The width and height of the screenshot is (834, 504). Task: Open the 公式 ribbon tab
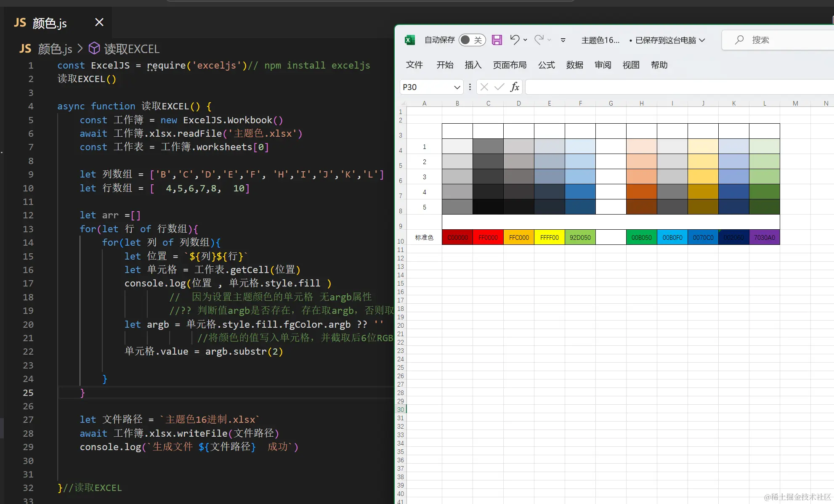click(546, 65)
